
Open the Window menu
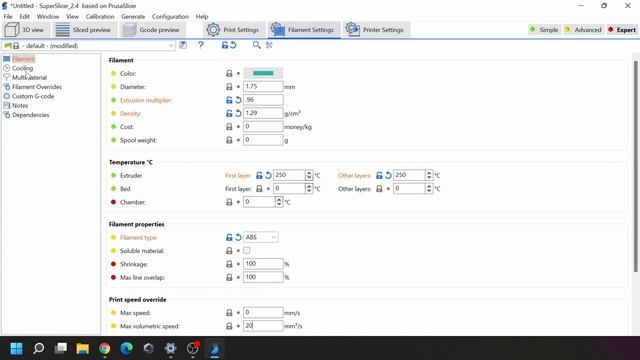48,16
